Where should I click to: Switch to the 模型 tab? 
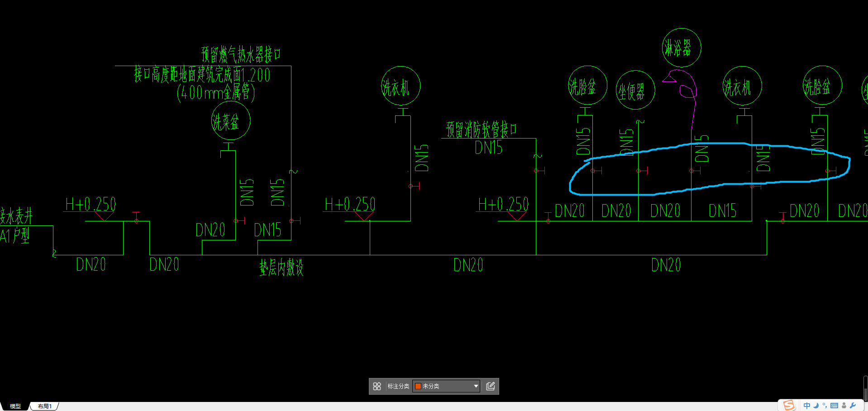coord(15,406)
